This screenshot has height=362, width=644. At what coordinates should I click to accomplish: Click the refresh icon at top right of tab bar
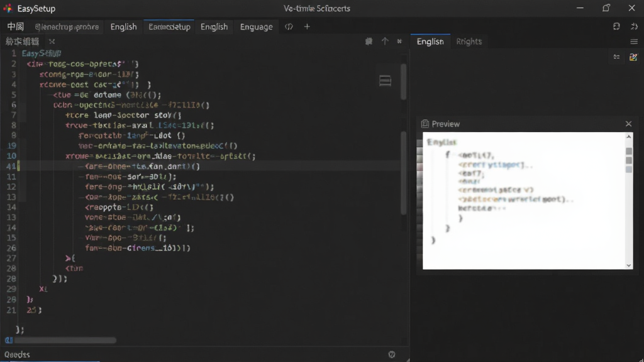point(616,26)
